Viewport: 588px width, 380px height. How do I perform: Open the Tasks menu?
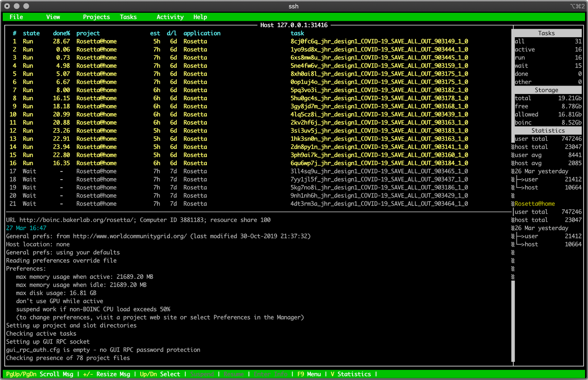[128, 17]
